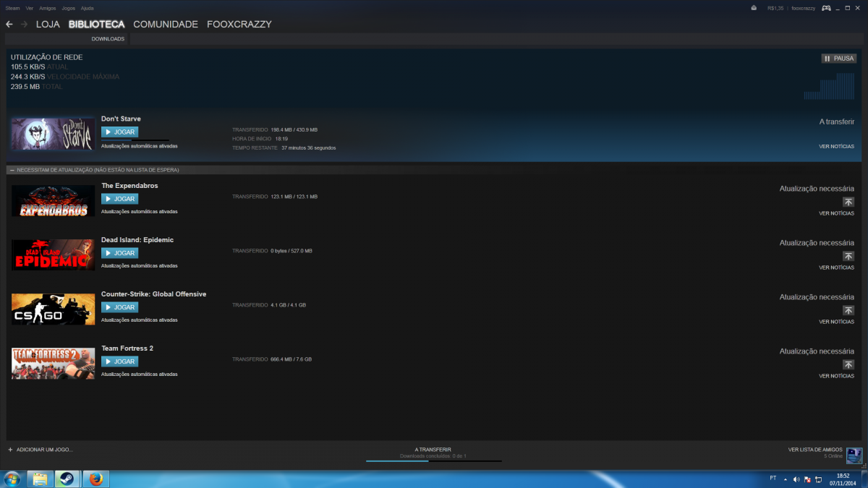Image resolution: width=868 pixels, height=488 pixels.
Task: Open the Amigos menu
Action: pos(48,8)
